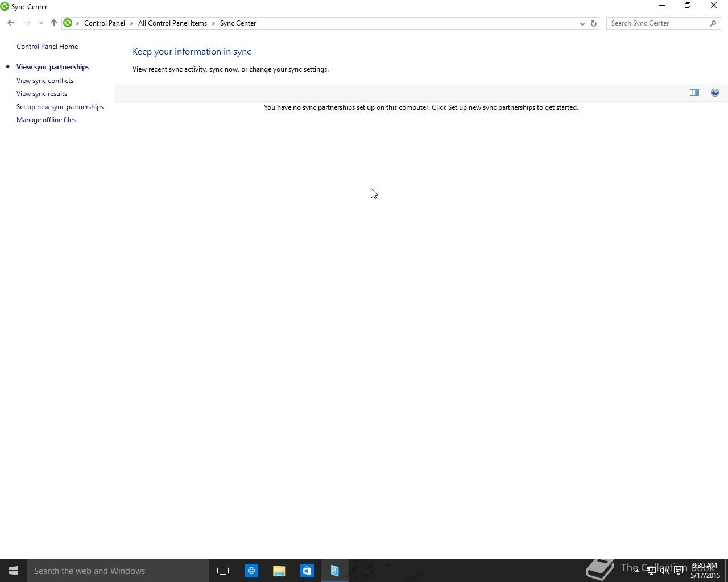
Task: Open Manage offline files
Action: [x=46, y=120]
